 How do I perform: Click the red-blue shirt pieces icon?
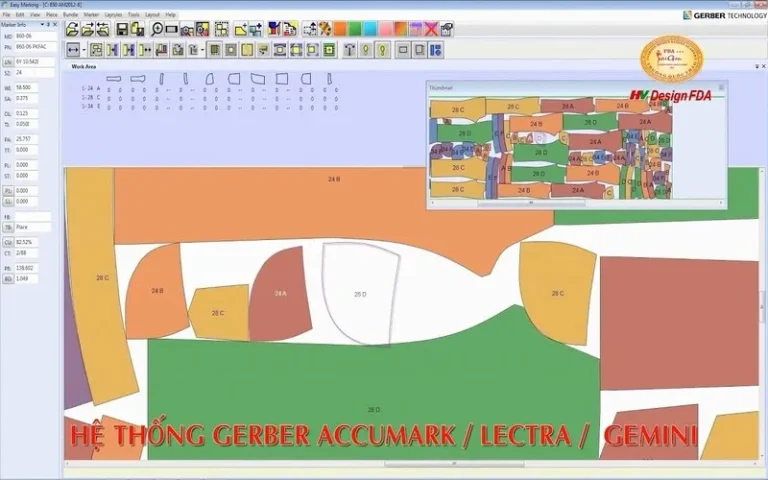[x=274, y=29]
